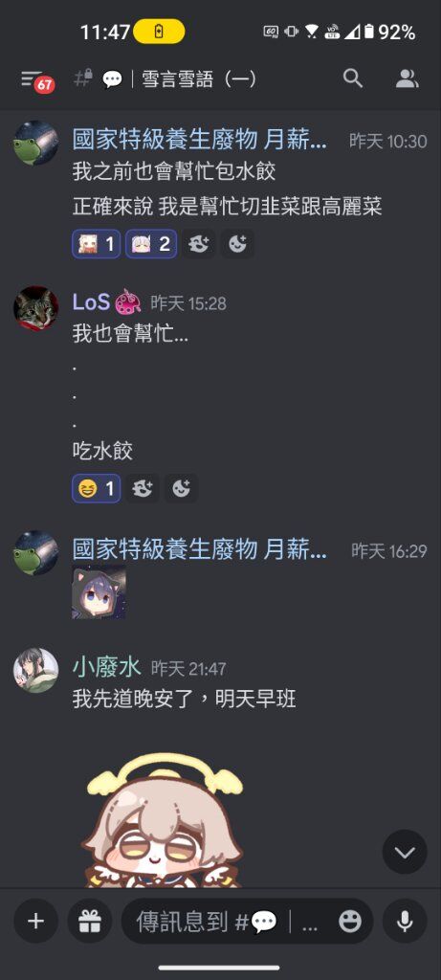Toggle the reaction showing count 2

click(x=151, y=244)
